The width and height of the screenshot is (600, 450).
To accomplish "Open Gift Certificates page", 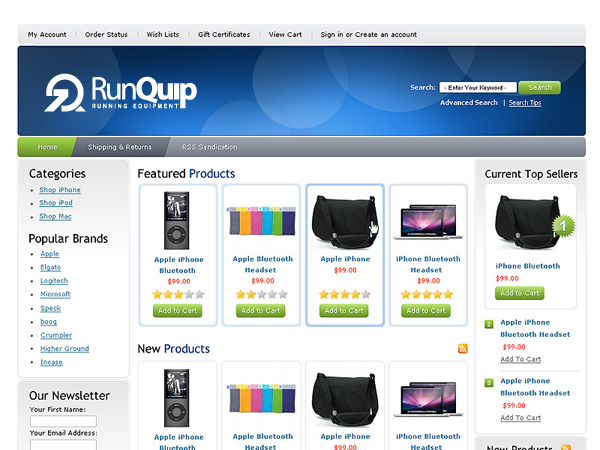I will [x=224, y=34].
